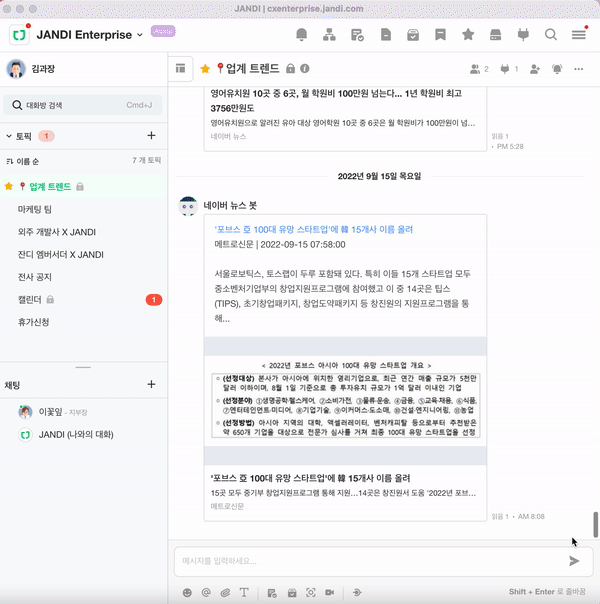Toggle star on 업계 트렌드 topic title
The width and height of the screenshot is (600, 604).
pyautogui.click(x=205, y=69)
